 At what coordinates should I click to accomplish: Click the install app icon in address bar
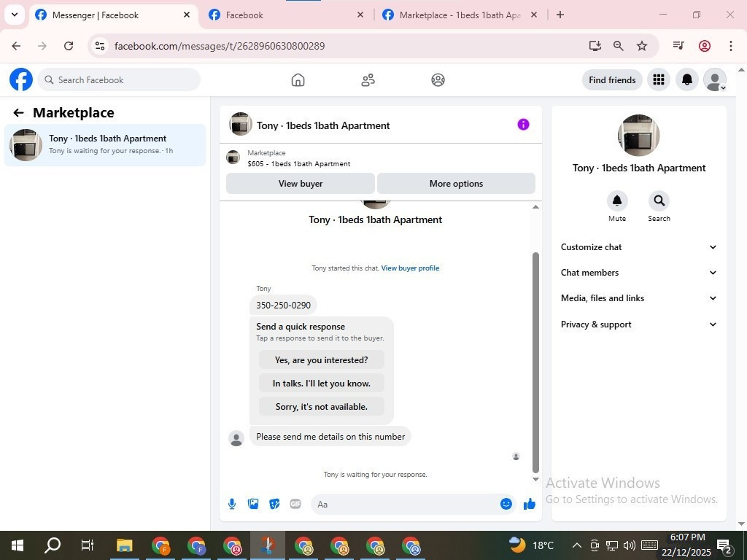tap(595, 46)
